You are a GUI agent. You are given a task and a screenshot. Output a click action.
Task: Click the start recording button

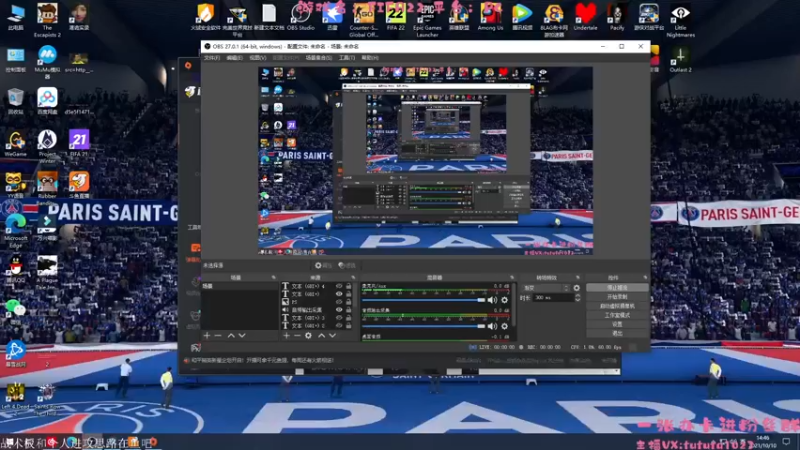(617, 297)
